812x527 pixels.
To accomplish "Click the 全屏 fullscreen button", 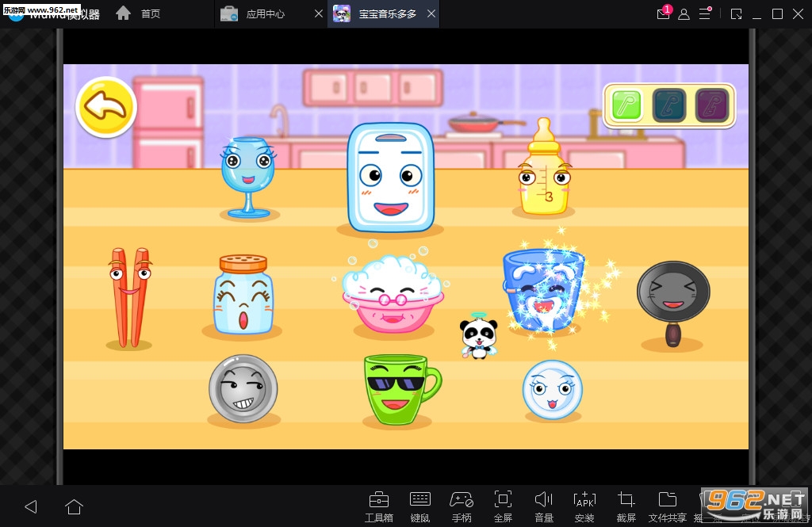I will (503, 506).
